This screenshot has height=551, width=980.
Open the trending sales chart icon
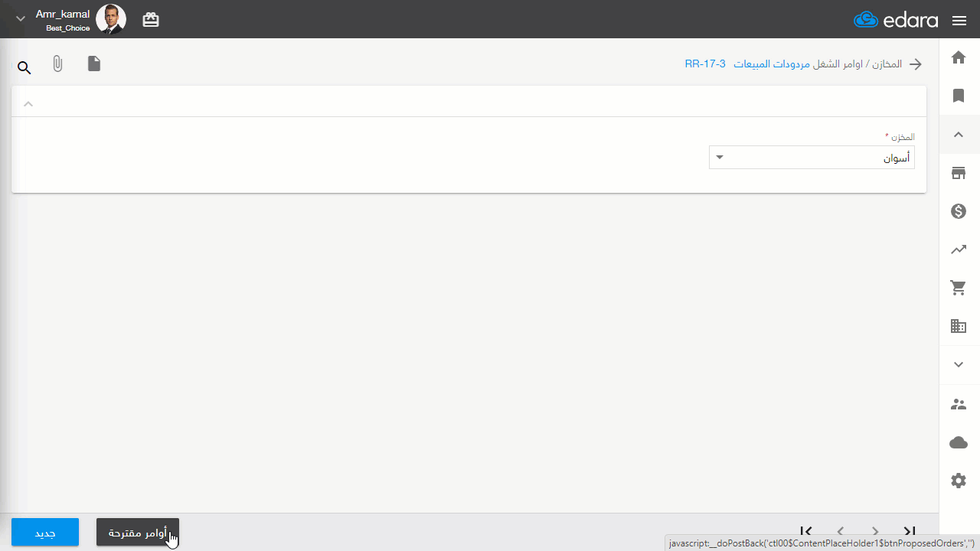coord(959,249)
